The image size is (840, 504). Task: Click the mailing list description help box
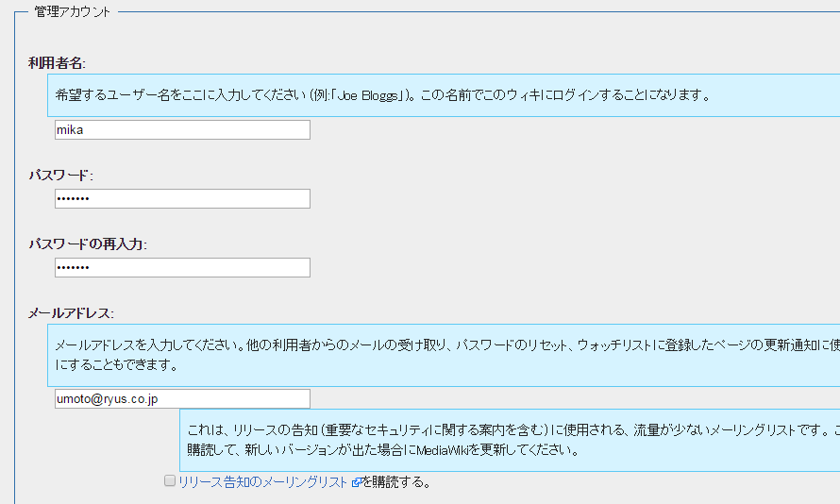pos(510,439)
